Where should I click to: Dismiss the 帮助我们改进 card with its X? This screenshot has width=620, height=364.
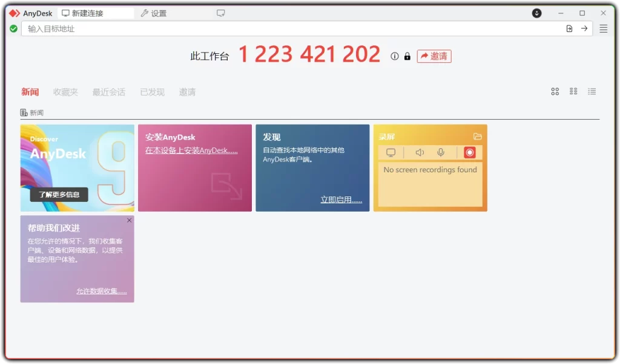point(129,221)
